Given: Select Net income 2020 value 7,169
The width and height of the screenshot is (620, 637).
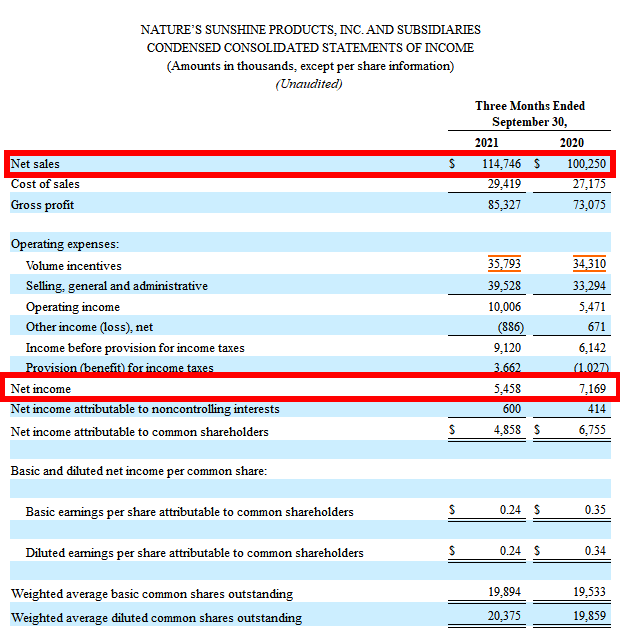Looking at the screenshot, I should [592, 389].
